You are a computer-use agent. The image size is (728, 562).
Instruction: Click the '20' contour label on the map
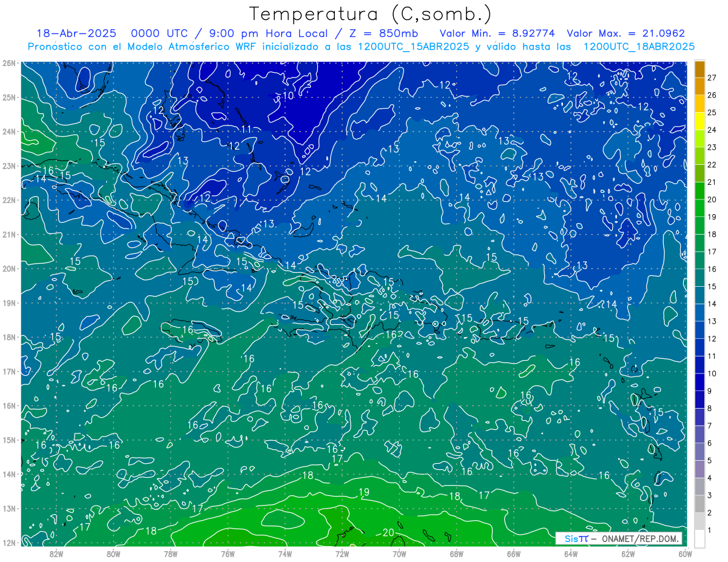pos(389,533)
